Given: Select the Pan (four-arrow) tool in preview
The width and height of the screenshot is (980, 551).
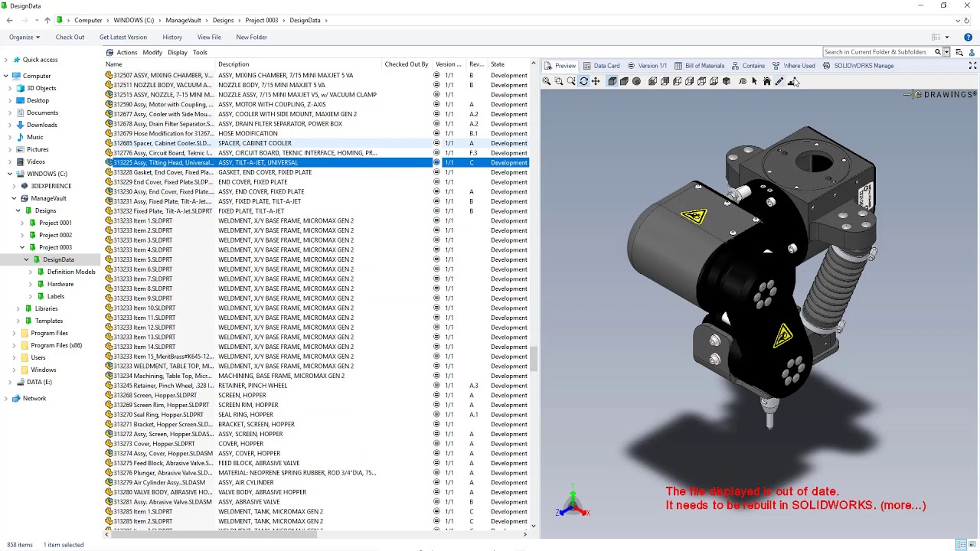Looking at the screenshot, I should tap(596, 81).
